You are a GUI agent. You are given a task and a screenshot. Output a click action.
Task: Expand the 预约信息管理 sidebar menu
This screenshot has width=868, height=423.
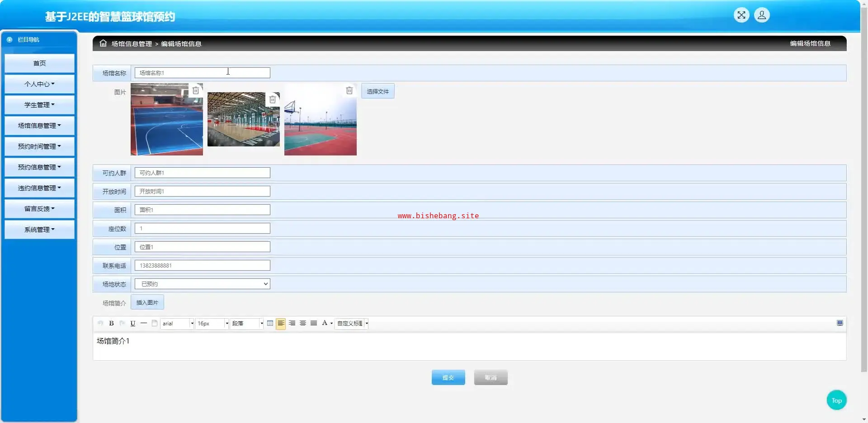coord(40,167)
